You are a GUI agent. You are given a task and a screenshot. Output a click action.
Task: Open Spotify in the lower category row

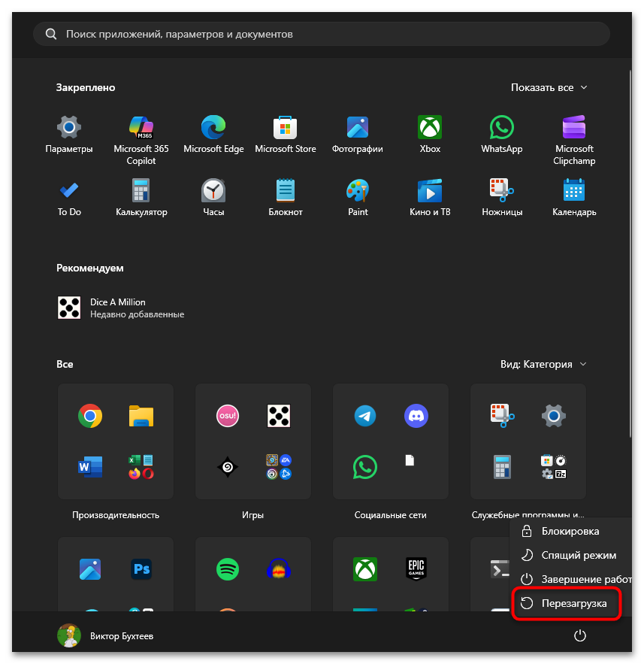[228, 569]
